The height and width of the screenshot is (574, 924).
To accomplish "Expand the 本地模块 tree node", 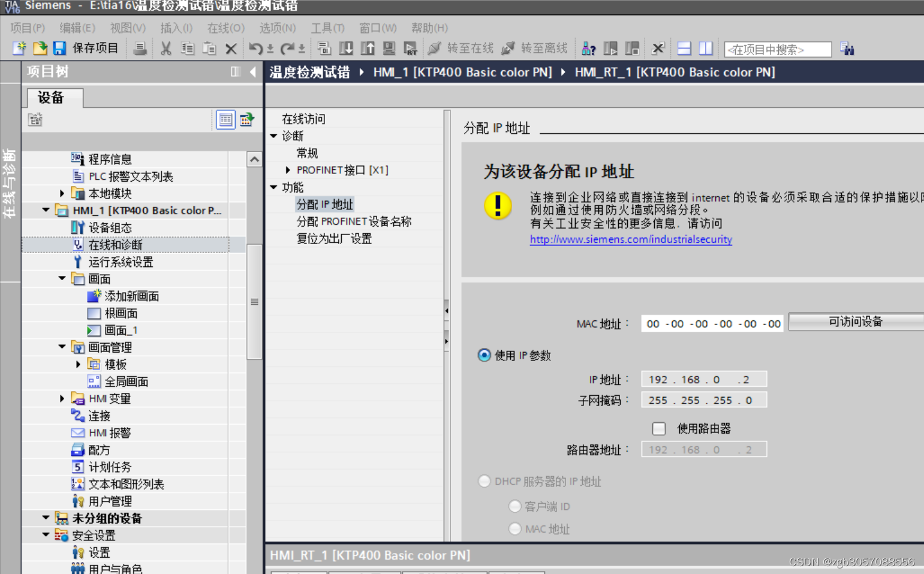I will [x=62, y=193].
